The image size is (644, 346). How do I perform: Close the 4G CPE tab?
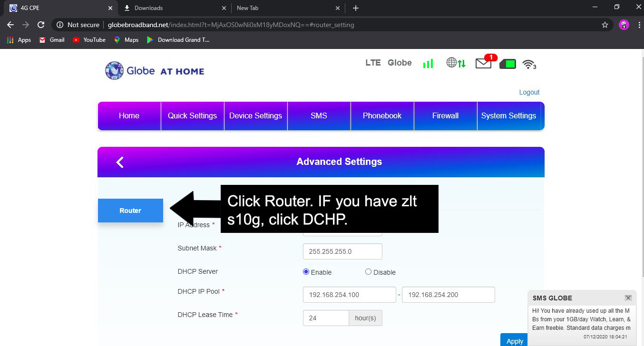pyautogui.click(x=110, y=8)
